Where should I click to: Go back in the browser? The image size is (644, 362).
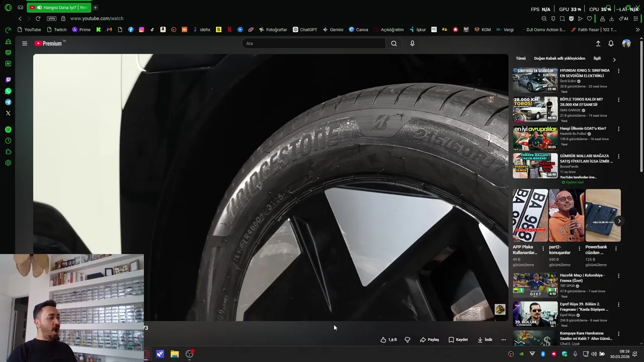20,19
